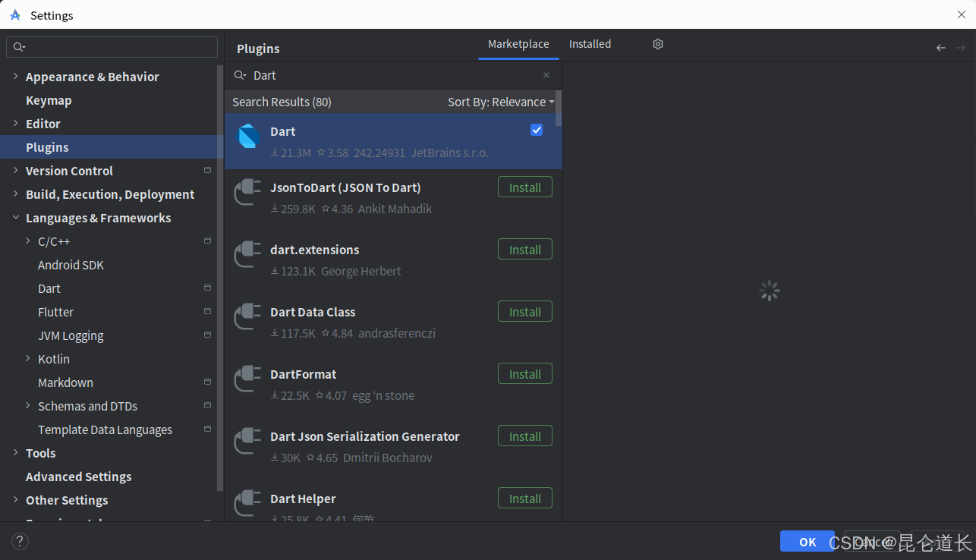Install the Dart Helper plugin
This screenshot has width=976, height=560.
click(525, 499)
